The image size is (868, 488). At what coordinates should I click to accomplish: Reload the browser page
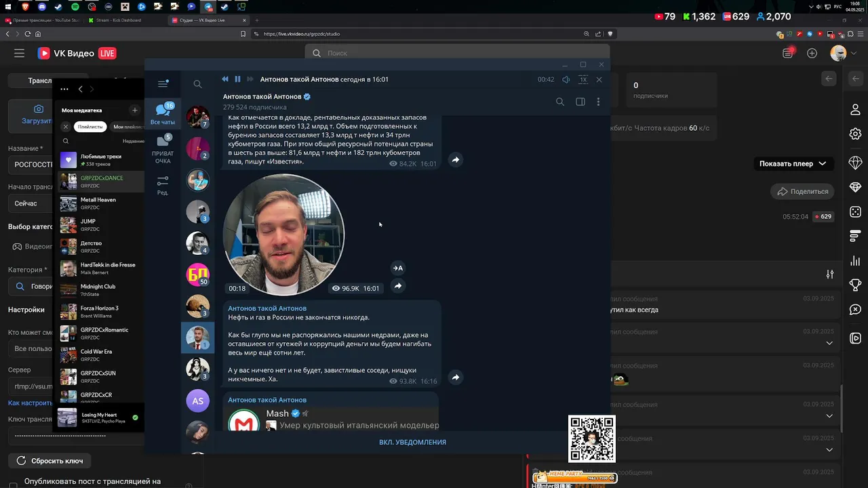click(27, 34)
